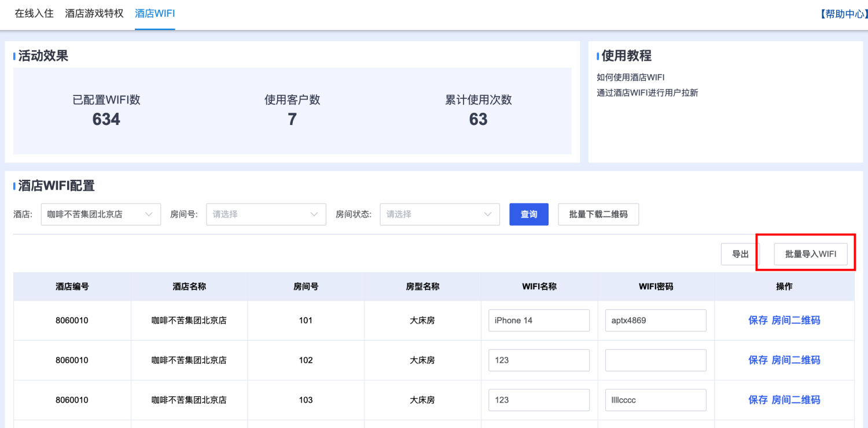
Task: Click the 批量下载二维码 button
Action: click(x=598, y=214)
